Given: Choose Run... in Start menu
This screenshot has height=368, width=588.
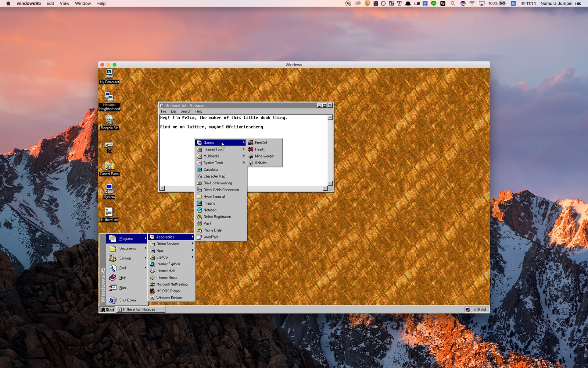Looking at the screenshot, I should [x=127, y=288].
